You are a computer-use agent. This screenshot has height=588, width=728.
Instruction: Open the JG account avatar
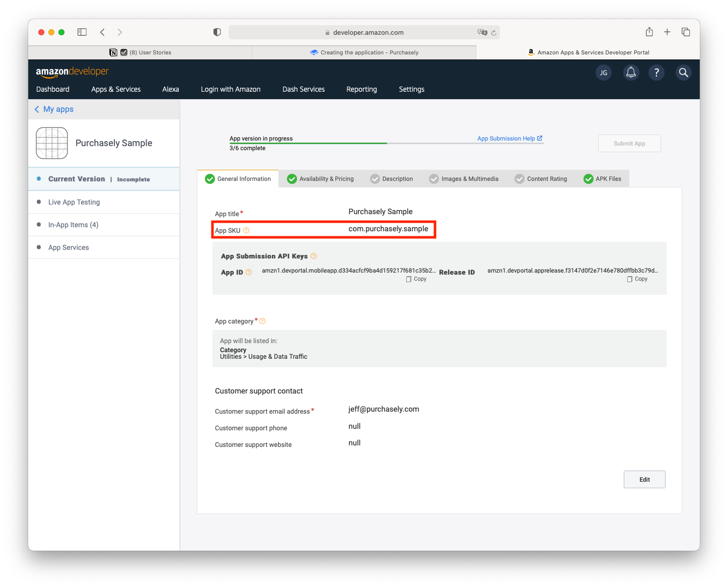pyautogui.click(x=604, y=73)
